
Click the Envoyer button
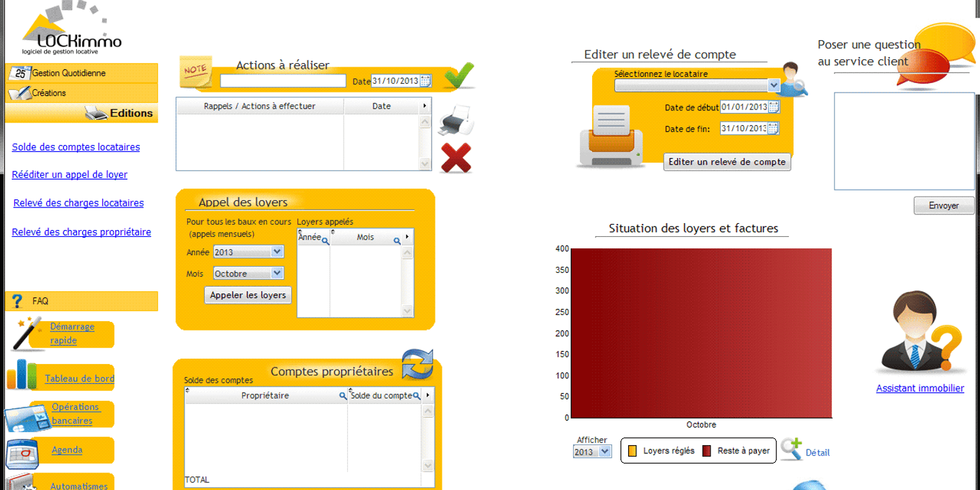click(944, 206)
